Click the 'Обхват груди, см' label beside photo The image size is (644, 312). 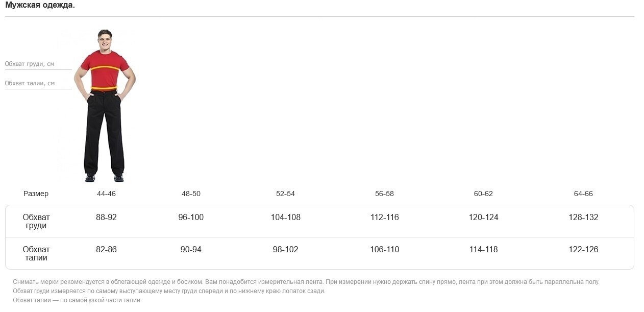point(30,64)
